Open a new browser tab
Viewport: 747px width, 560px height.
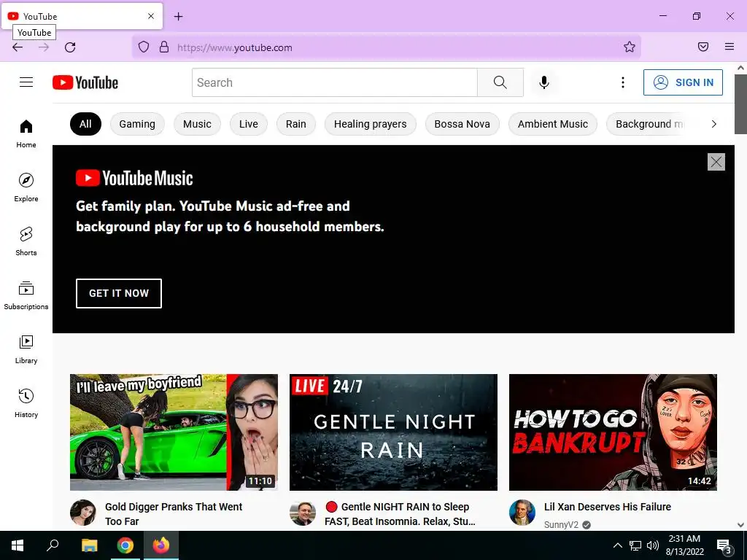[178, 16]
